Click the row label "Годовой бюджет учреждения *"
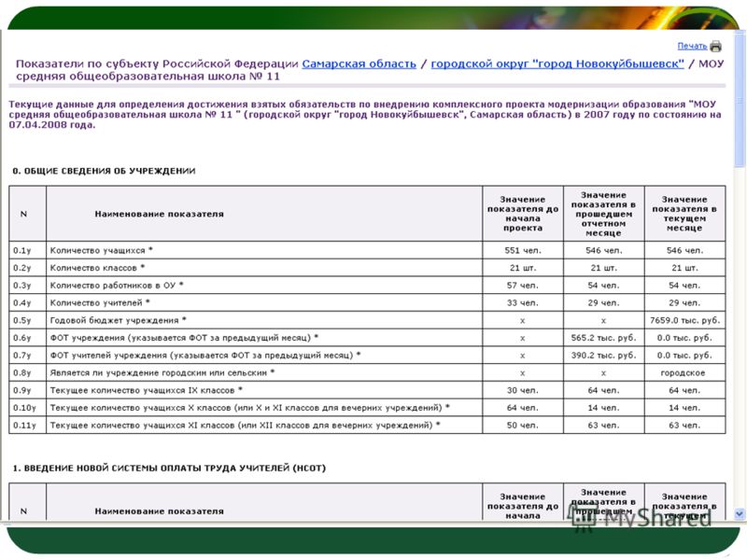The image size is (747, 560). [x=119, y=320]
